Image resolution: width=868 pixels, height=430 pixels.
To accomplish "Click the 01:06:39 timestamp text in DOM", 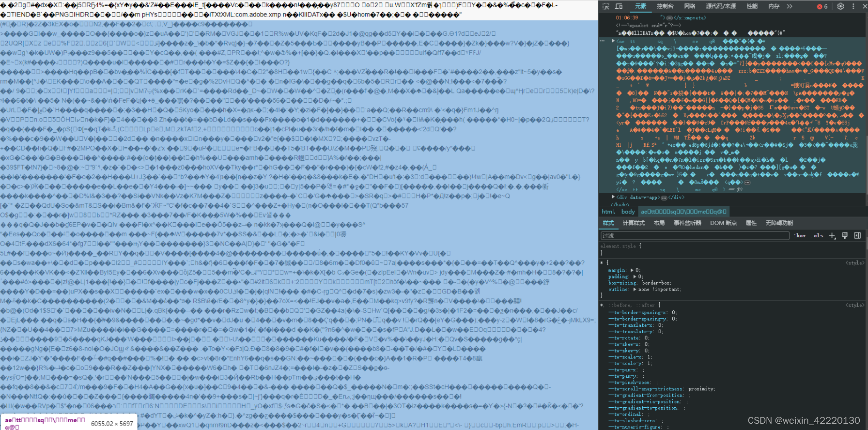I will click(627, 18).
